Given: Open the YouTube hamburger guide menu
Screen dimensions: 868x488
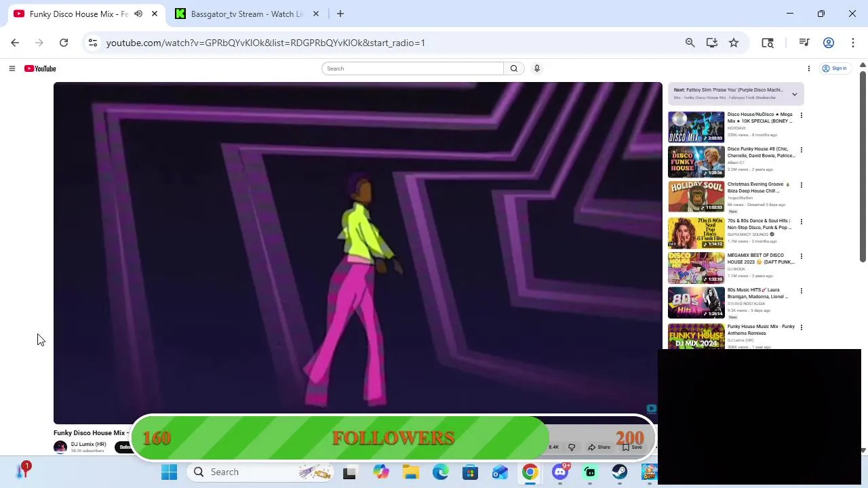Looking at the screenshot, I should (12, 68).
